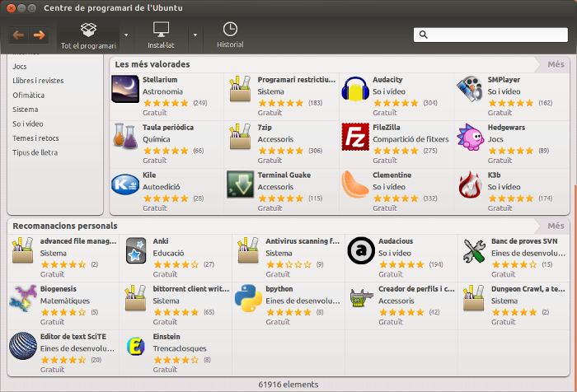Click the Clementine title text
Screen dimensions: 577x392
click(x=392, y=175)
